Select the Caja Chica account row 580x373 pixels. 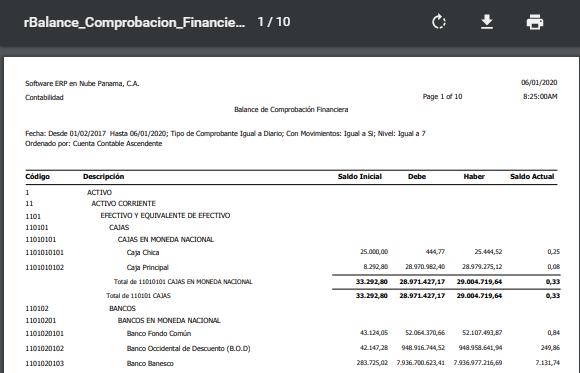coord(292,252)
